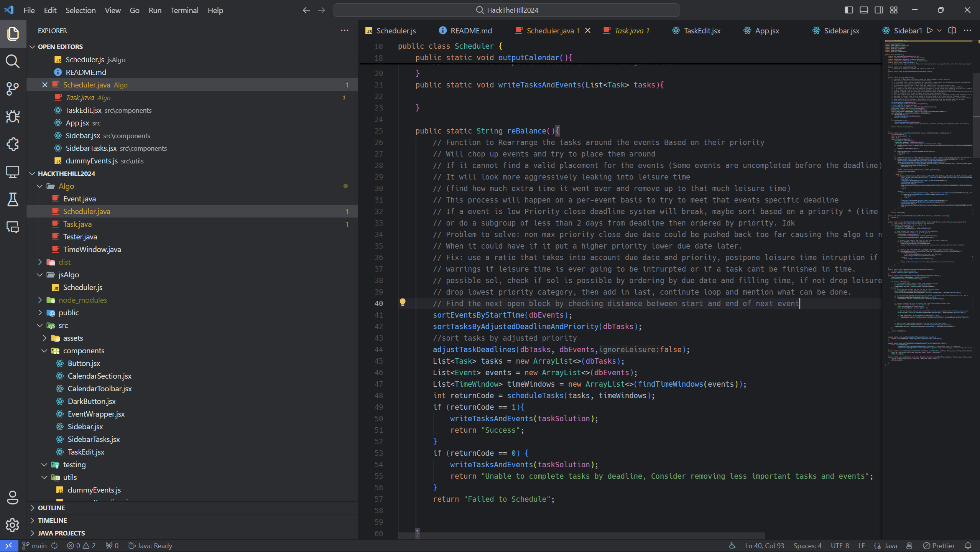Open Source Control view

click(x=13, y=89)
